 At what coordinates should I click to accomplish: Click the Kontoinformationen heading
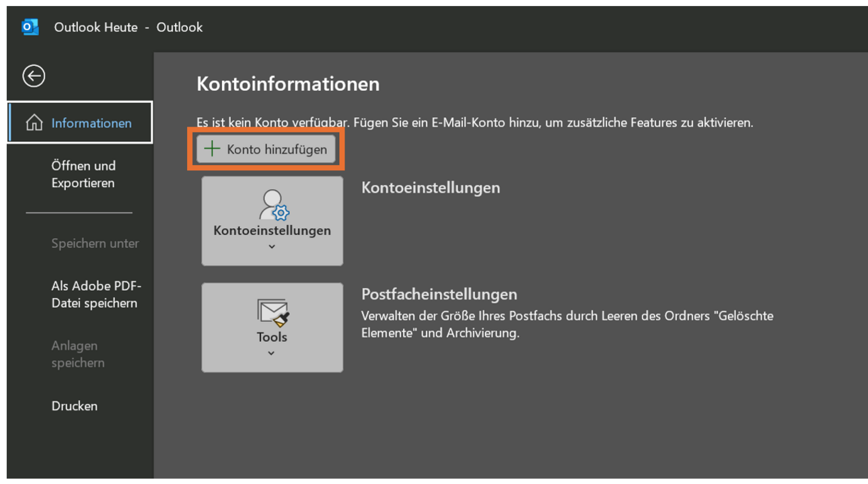288,84
